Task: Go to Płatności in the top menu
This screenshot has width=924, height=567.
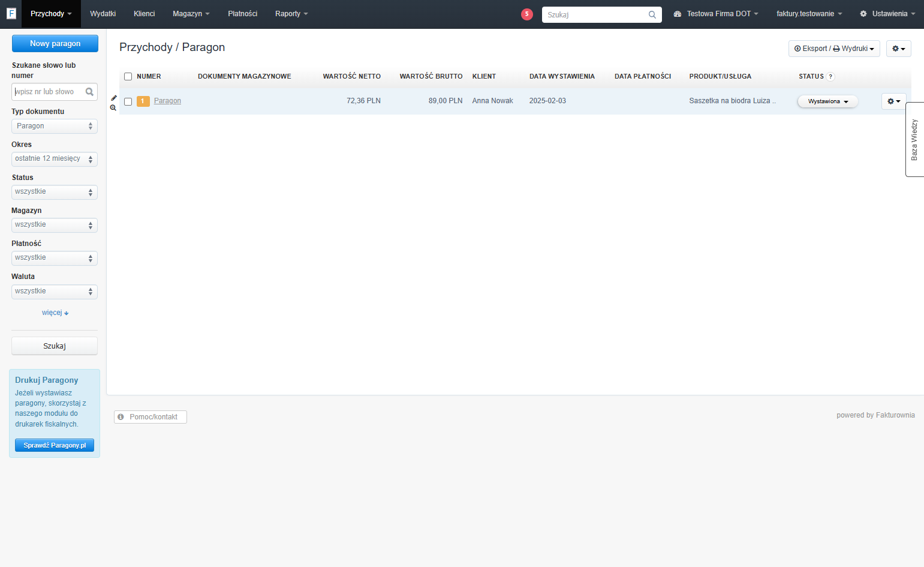Action: pos(243,14)
